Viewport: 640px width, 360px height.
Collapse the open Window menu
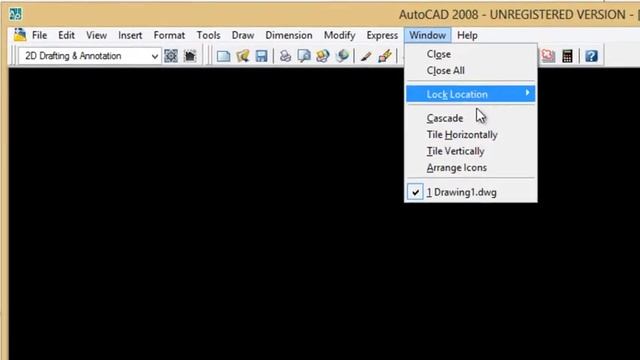(427, 36)
